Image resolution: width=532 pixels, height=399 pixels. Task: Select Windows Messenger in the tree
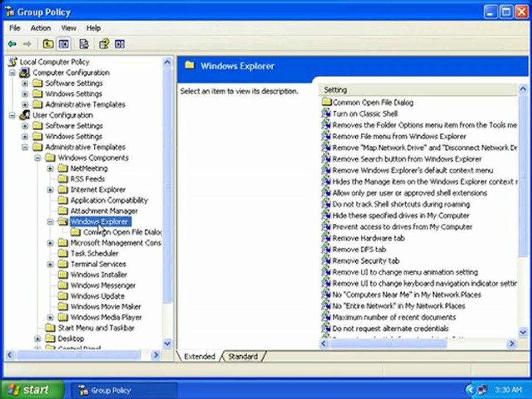pyautogui.click(x=103, y=285)
